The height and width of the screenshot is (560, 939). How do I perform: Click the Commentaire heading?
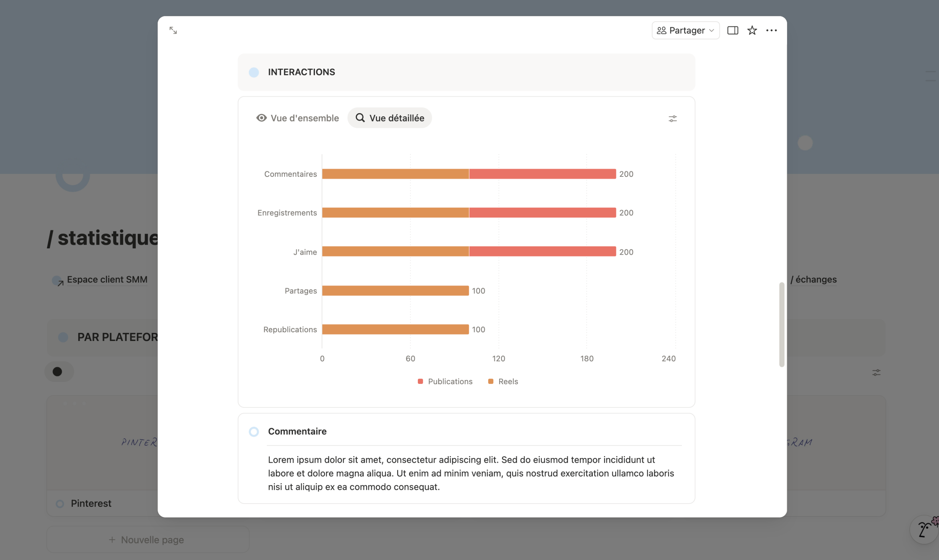tap(297, 431)
